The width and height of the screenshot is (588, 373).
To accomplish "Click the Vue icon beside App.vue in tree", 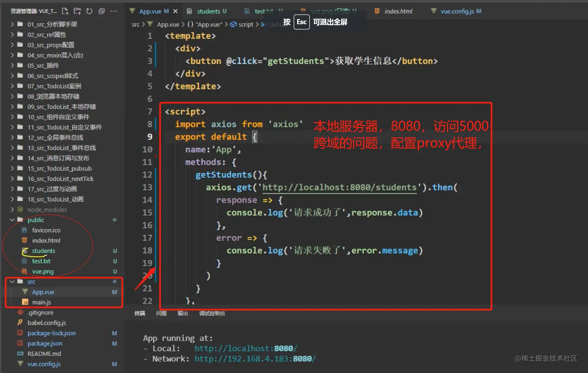I will click(x=25, y=292).
